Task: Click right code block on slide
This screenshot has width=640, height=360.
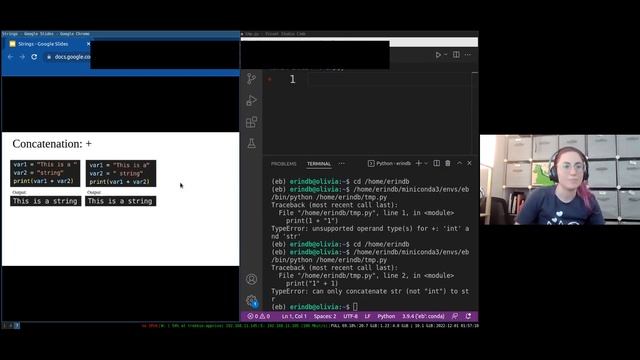Action: click(x=121, y=173)
